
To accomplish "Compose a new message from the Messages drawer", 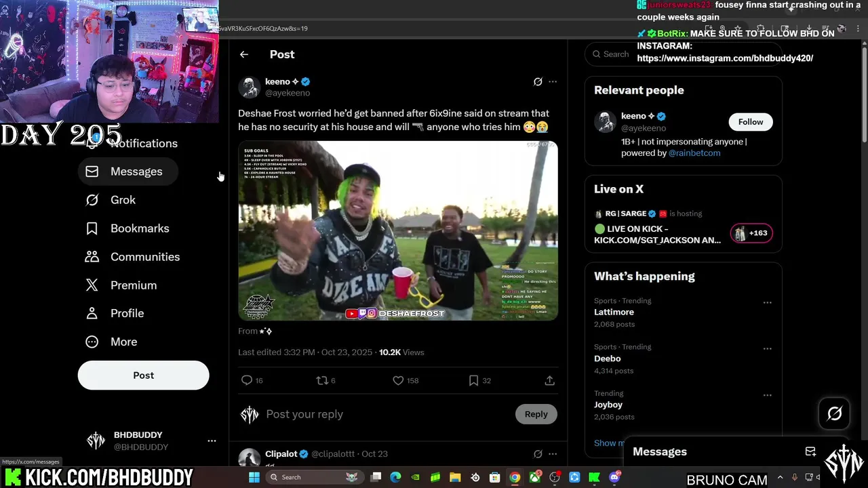I will click(810, 451).
